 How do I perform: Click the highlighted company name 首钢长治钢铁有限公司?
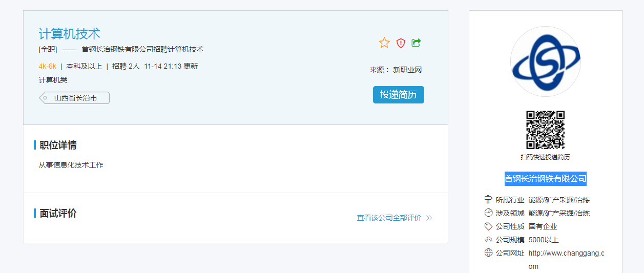[545, 179]
